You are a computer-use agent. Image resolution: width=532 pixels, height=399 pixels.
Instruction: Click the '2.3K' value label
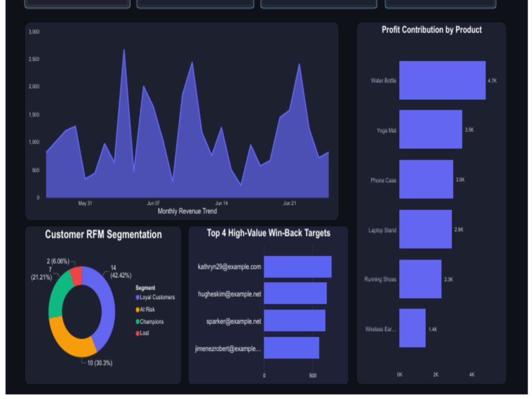pos(448,280)
